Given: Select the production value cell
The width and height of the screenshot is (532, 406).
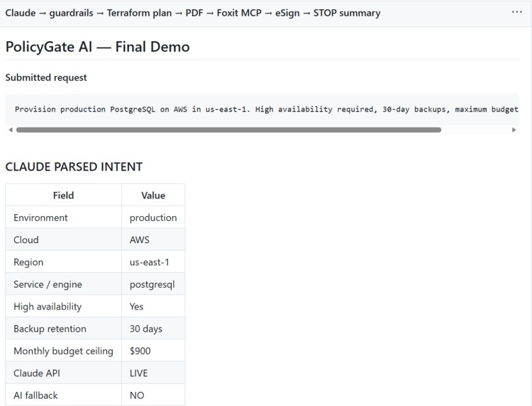Looking at the screenshot, I should pyautogui.click(x=153, y=218).
